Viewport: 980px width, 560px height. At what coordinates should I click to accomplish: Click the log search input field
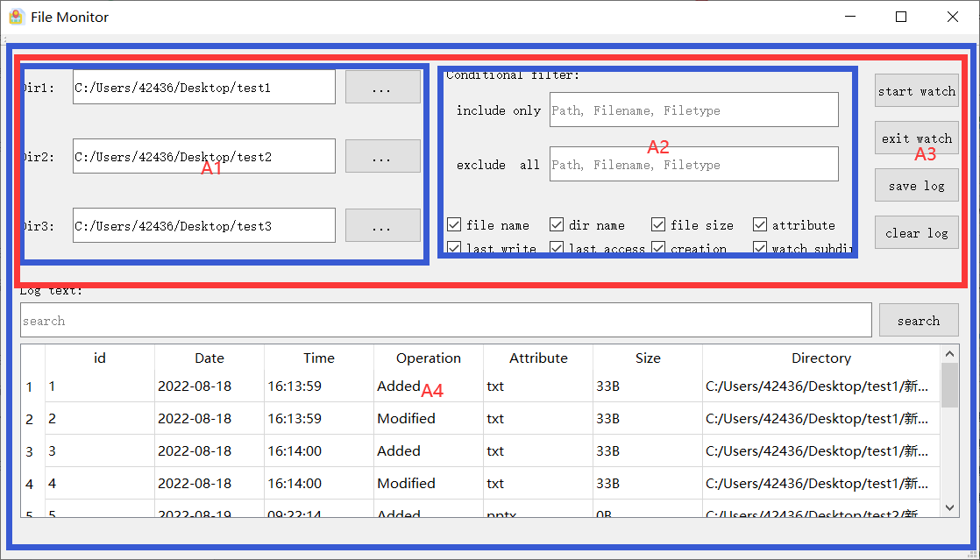[445, 320]
